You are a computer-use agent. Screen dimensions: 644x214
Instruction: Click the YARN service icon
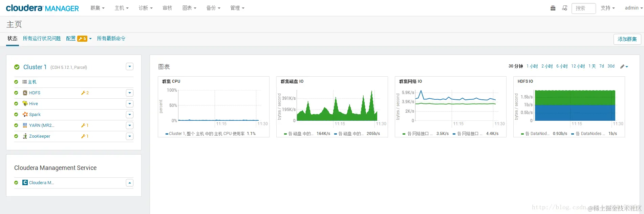click(25, 125)
